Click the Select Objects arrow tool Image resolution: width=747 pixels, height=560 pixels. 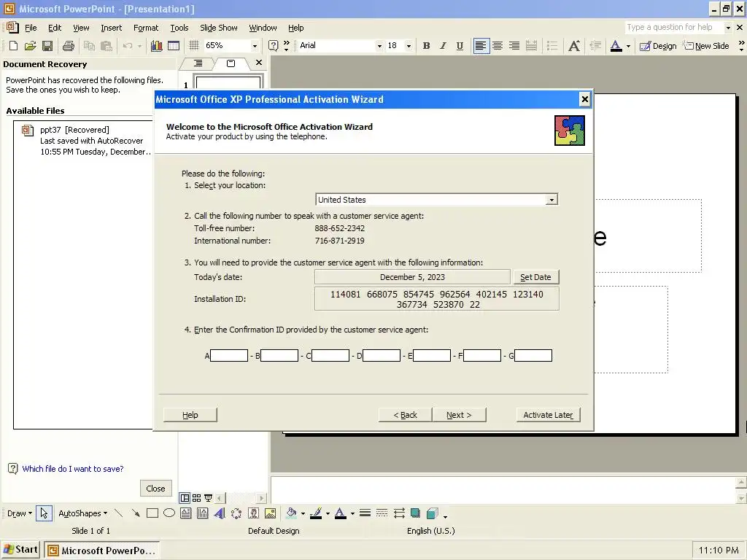coord(44,513)
